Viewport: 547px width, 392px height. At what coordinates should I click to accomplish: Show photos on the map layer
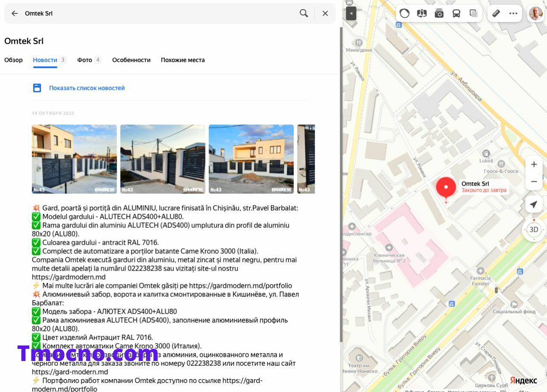point(439,13)
